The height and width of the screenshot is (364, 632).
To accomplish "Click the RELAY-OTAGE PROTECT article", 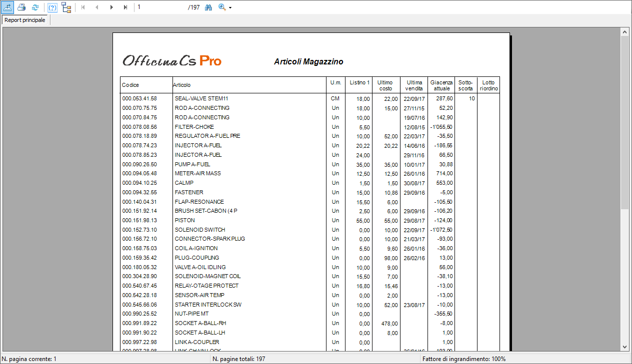I will pos(207,286).
